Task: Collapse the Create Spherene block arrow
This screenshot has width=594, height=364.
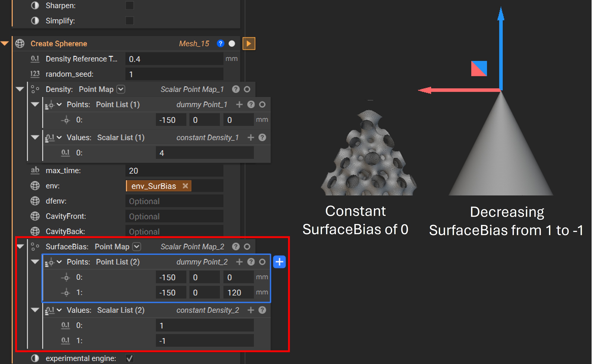Action: click(x=5, y=44)
